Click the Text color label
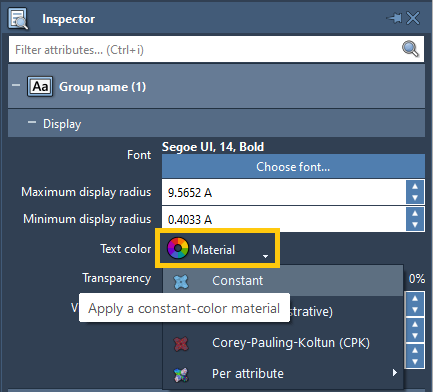 (126, 249)
